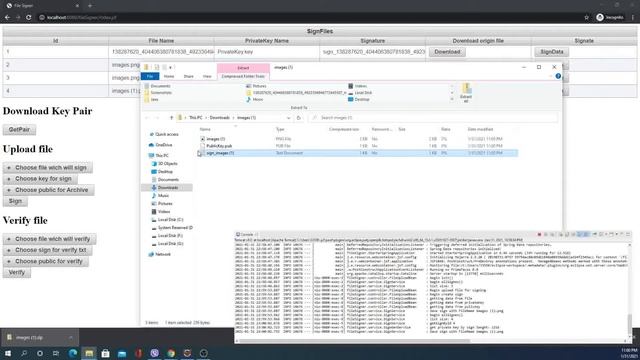Select Desktop in navigation pane
640x360 pixels.
(165, 172)
